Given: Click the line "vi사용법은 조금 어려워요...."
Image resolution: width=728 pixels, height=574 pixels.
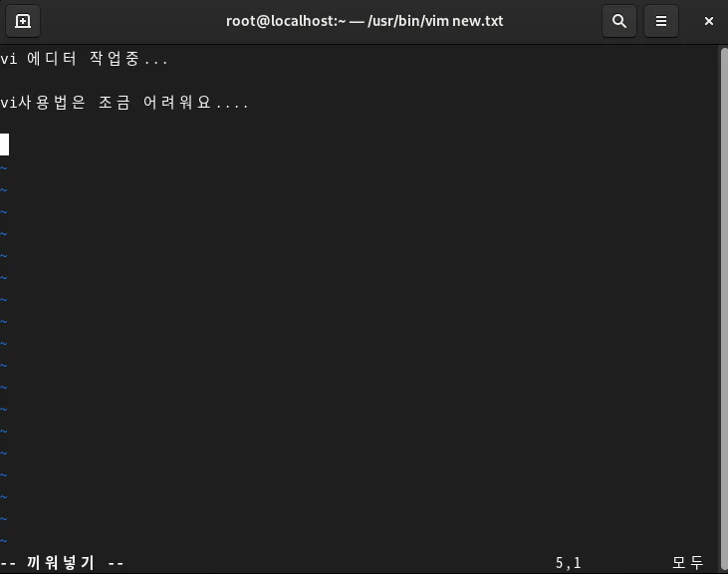Looking at the screenshot, I should point(124,103).
